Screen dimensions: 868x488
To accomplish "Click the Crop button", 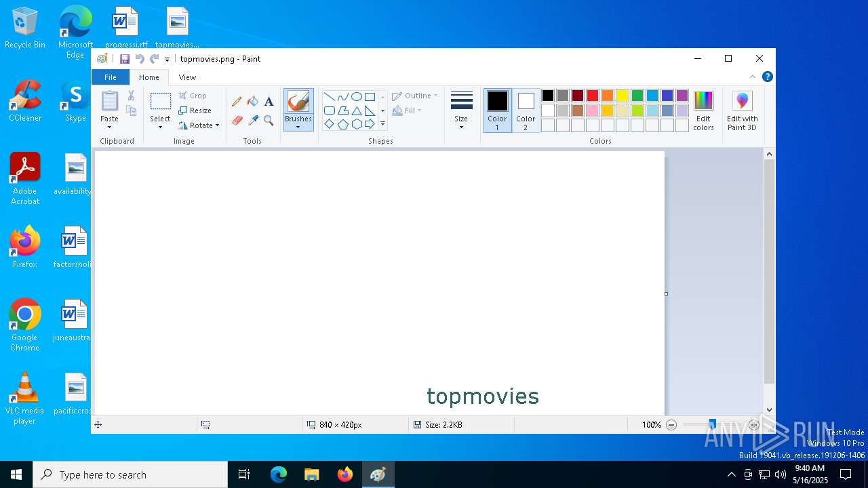I will (193, 96).
